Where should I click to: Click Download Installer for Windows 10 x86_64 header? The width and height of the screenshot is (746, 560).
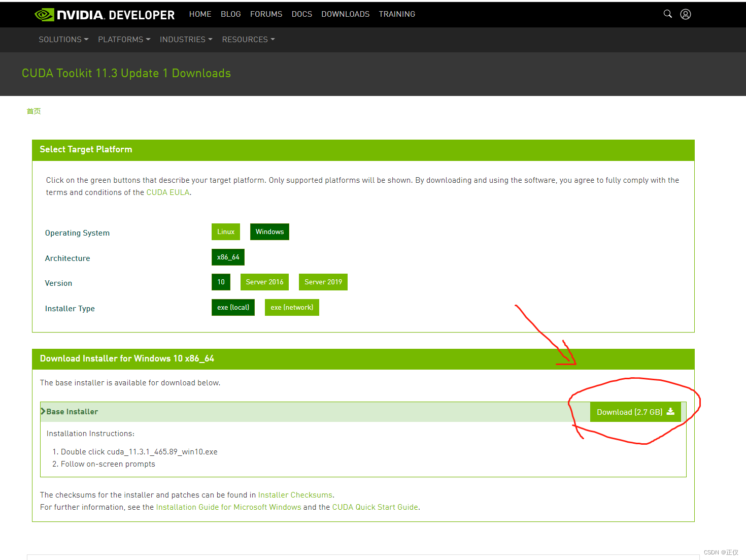pos(127,358)
